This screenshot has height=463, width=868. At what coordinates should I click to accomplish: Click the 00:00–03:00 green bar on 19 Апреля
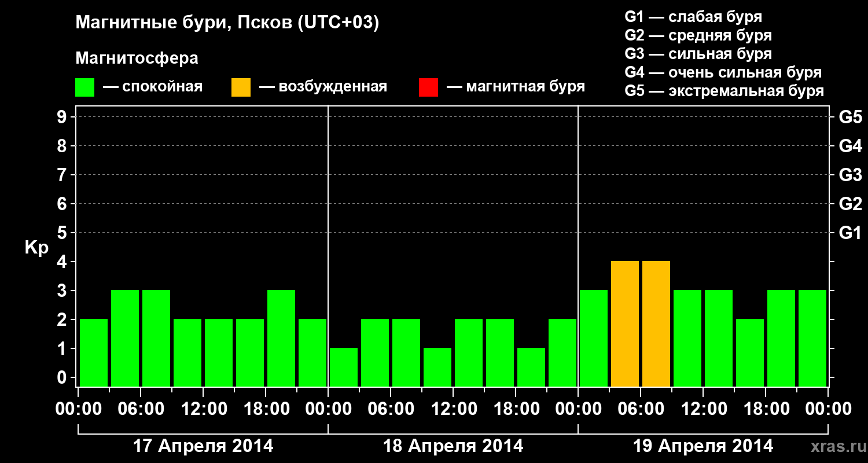tap(594, 338)
